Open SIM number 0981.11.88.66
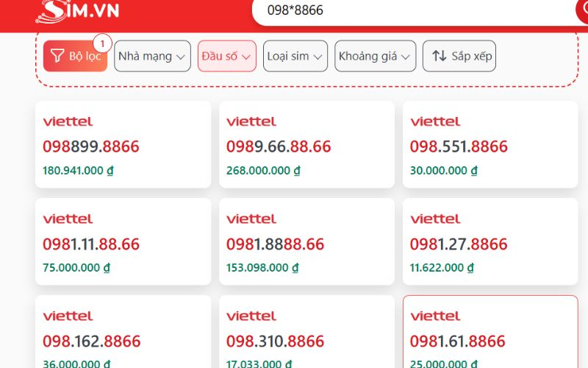The width and height of the screenshot is (588, 368). click(x=91, y=244)
